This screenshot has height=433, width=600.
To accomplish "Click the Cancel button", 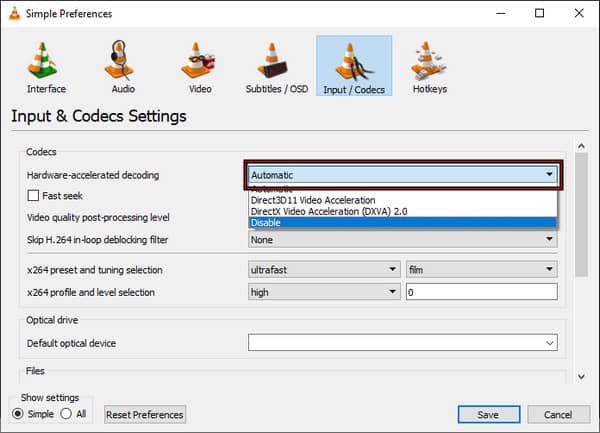I will tap(558, 415).
